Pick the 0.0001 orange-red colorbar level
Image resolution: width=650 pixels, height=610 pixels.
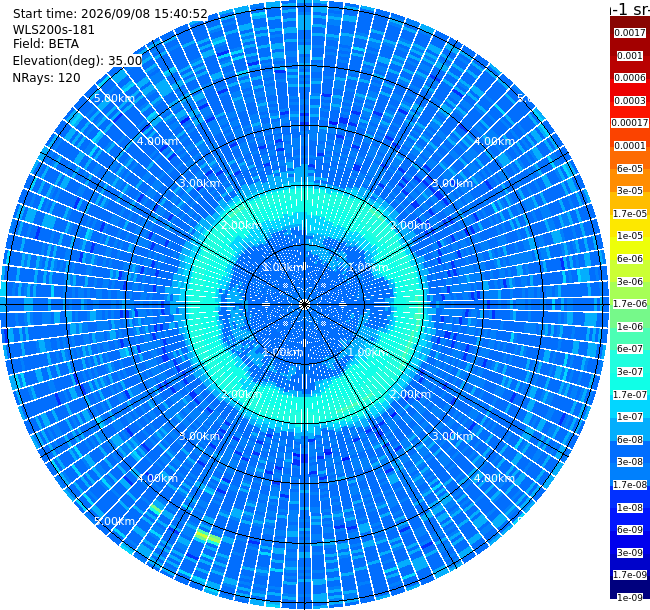point(630,146)
